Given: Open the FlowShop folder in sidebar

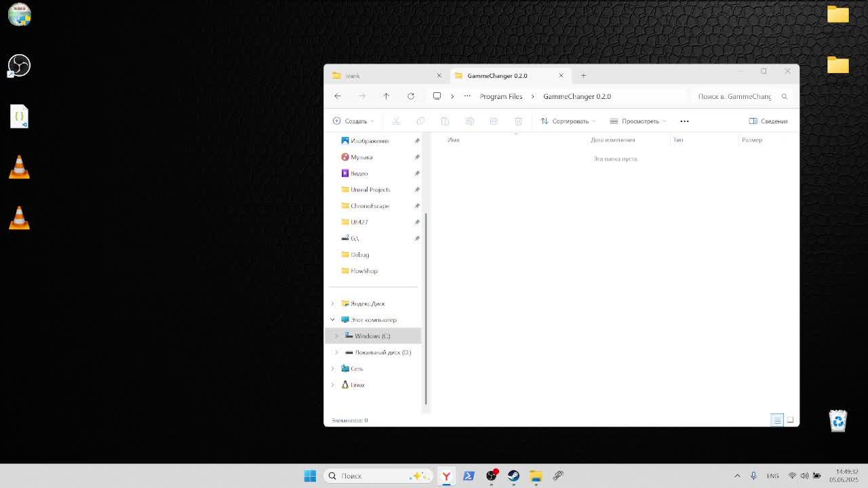Looking at the screenshot, I should tap(363, 271).
